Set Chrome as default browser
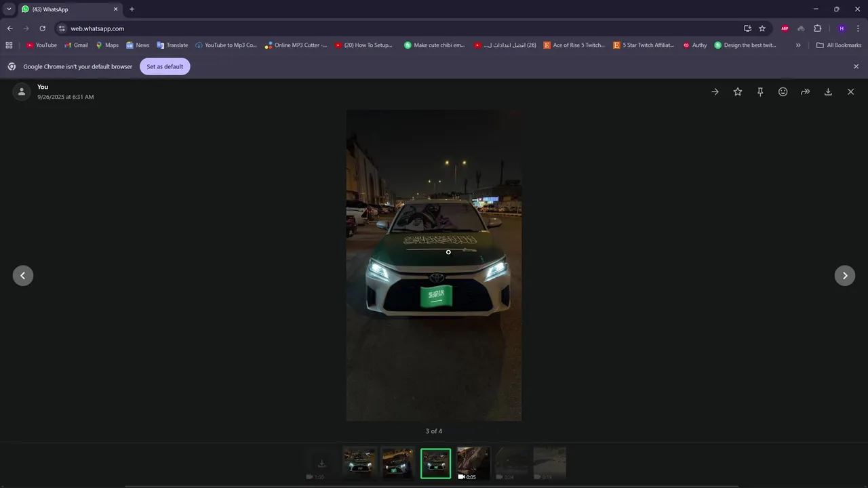868x488 pixels. click(x=165, y=66)
